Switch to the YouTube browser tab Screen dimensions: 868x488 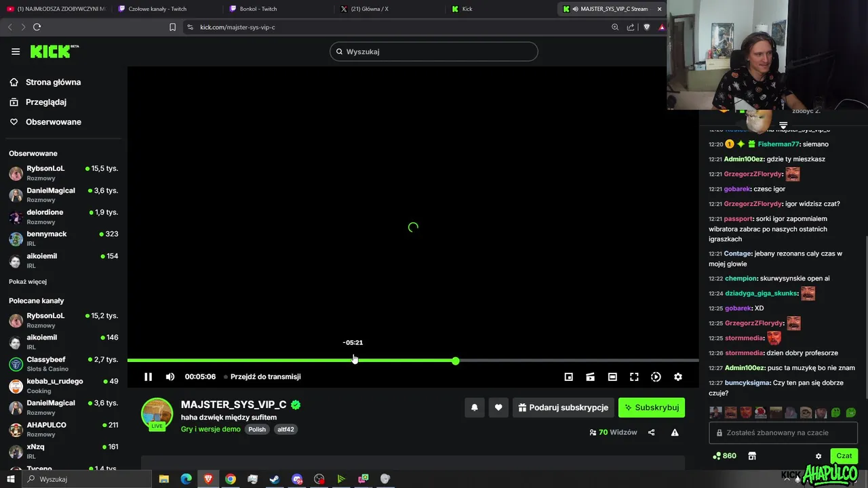pyautogui.click(x=57, y=9)
